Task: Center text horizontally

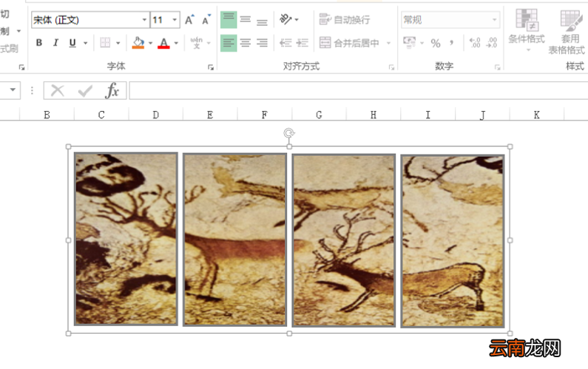Action: [246, 43]
